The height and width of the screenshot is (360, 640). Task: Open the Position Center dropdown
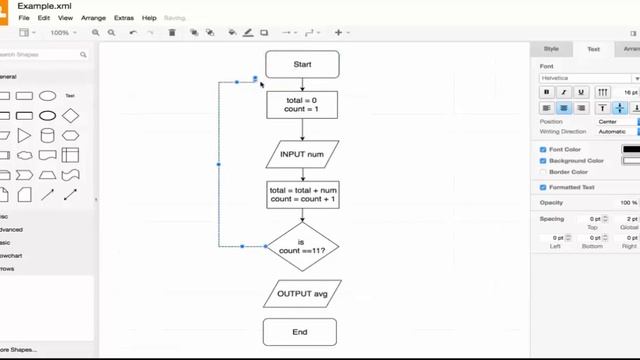click(618, 122)
